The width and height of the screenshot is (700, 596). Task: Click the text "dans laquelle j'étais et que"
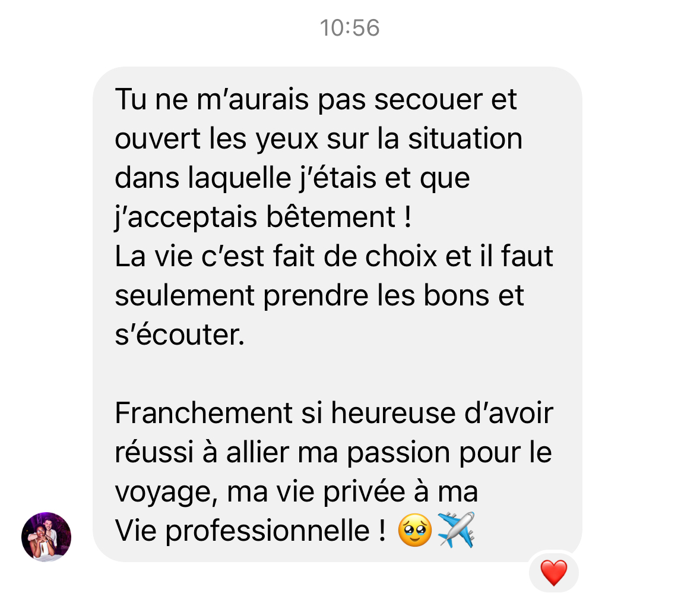(293, 178)
